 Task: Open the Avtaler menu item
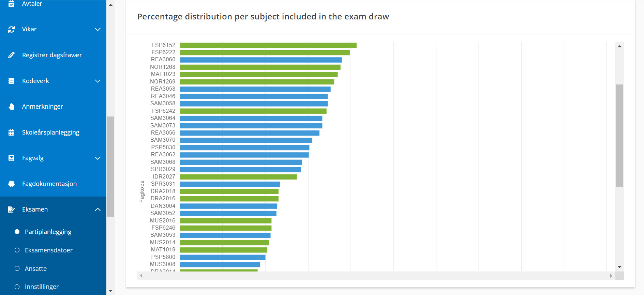[x=32, y=4]
